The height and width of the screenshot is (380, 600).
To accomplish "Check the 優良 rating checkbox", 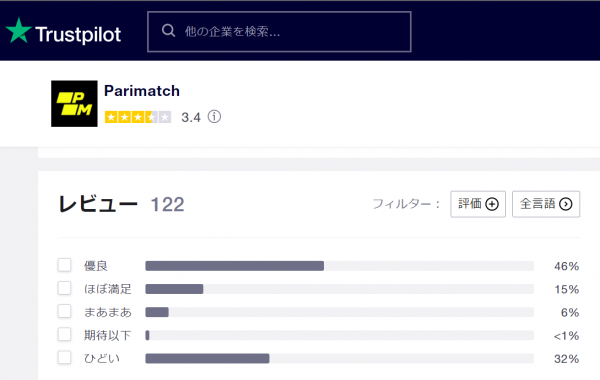I will 64,265.
